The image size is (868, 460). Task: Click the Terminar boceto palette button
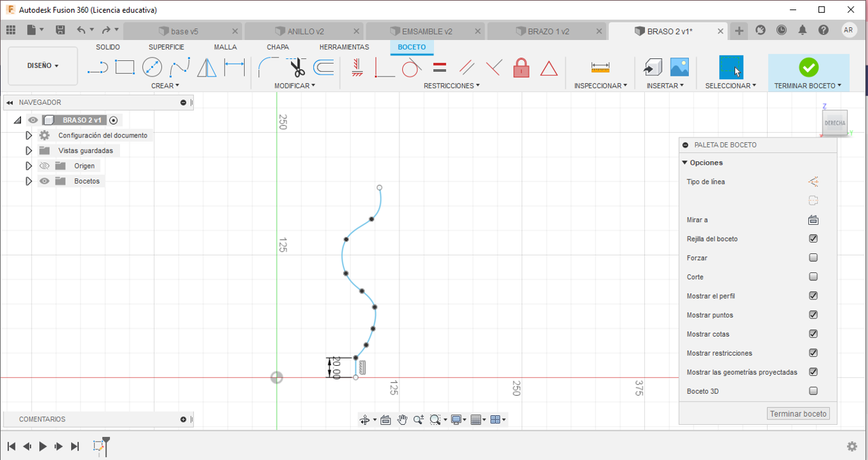798,414
